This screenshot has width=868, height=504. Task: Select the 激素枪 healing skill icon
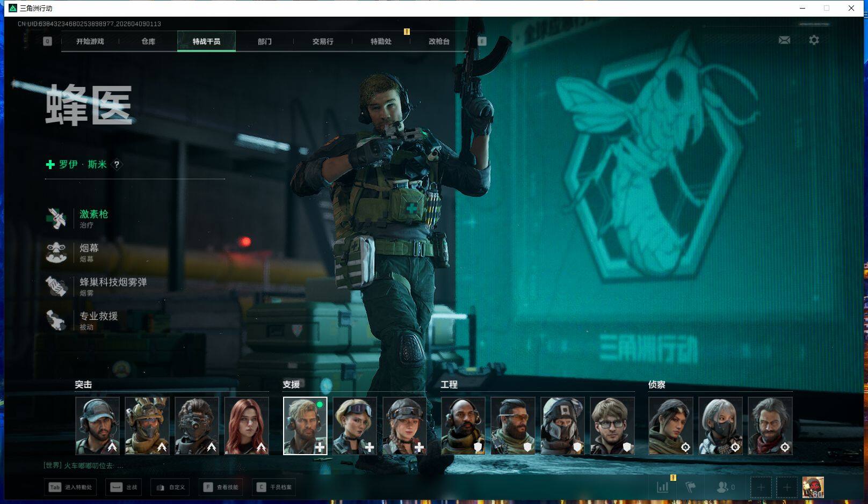[x=56, y=218]
